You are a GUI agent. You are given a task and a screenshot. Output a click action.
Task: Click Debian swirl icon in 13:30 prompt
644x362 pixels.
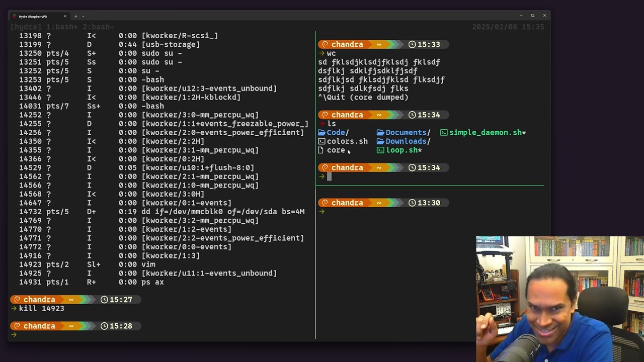point(326,203)
